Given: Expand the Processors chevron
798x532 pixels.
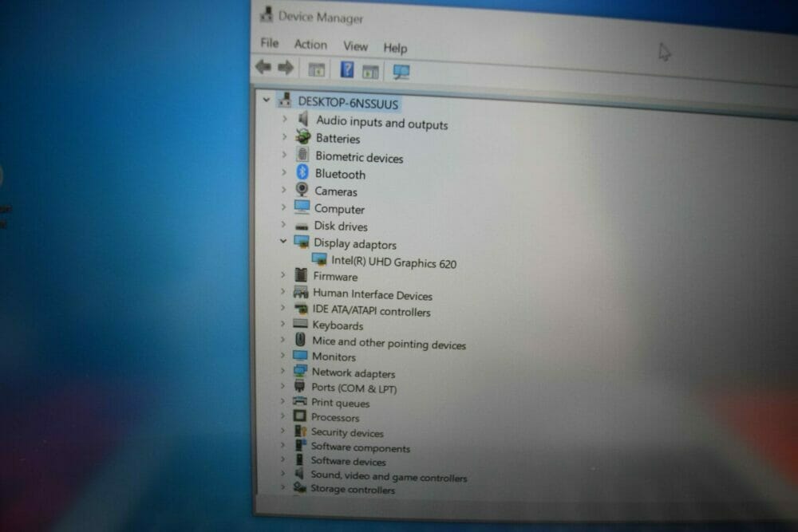Looking at the screenshot, I should coord(282,415).
